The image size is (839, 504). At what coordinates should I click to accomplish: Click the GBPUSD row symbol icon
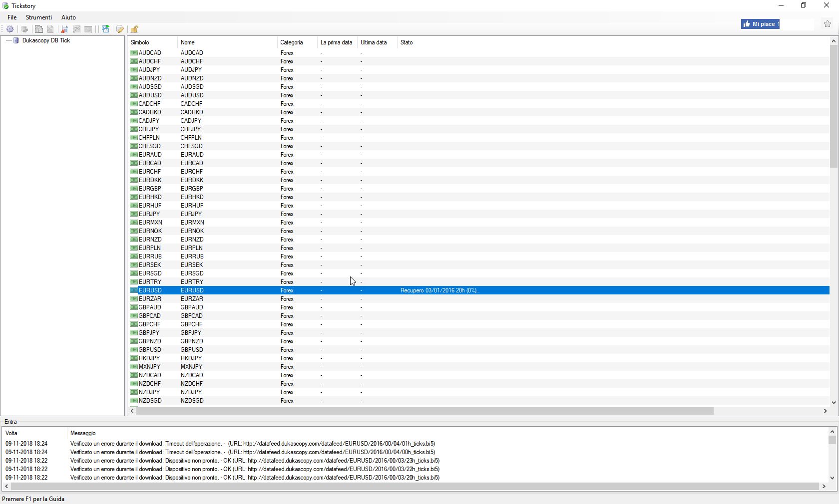point(133,350)
